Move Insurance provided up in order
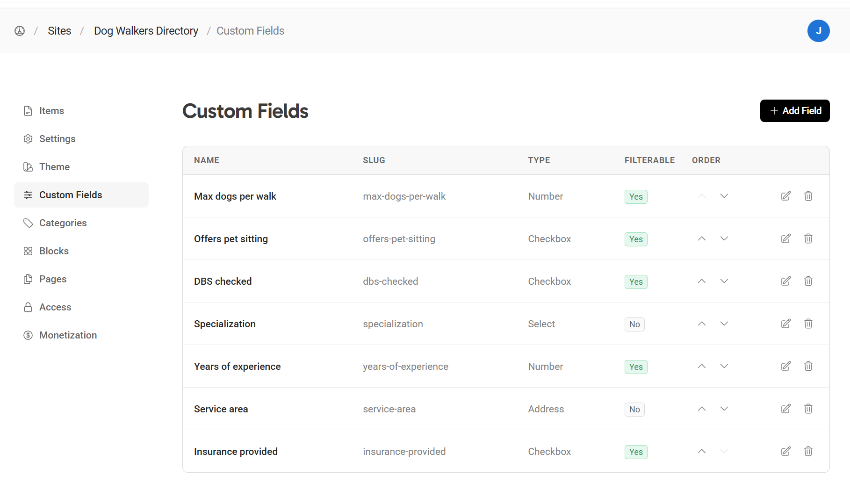The height and width of the screenshot is (504, 850). pos(701,452)
